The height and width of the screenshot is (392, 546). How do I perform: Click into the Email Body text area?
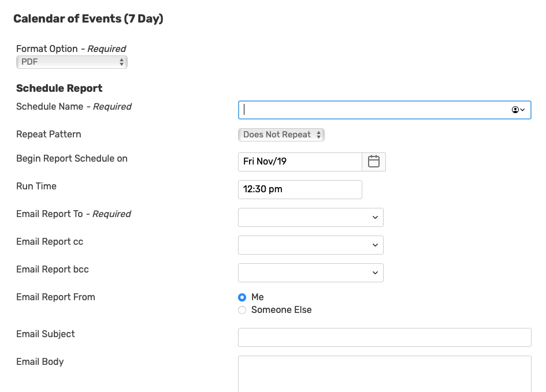(x=384, y=374)
